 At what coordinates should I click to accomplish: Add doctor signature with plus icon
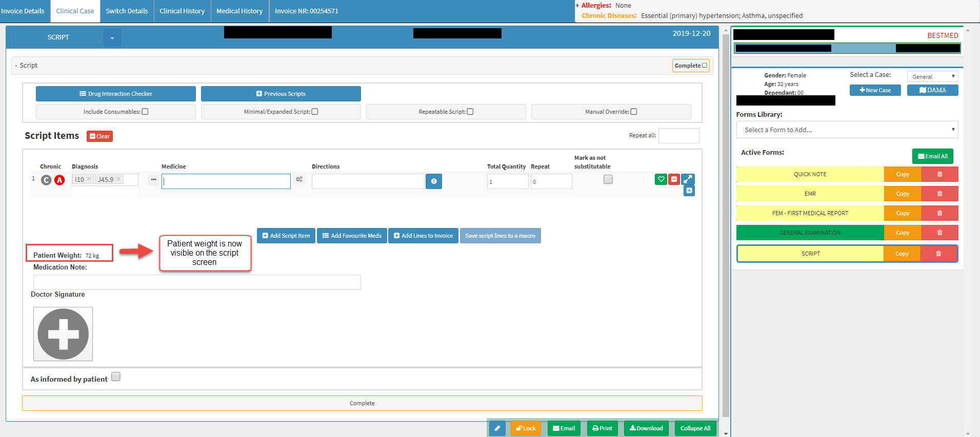(63, 334)
